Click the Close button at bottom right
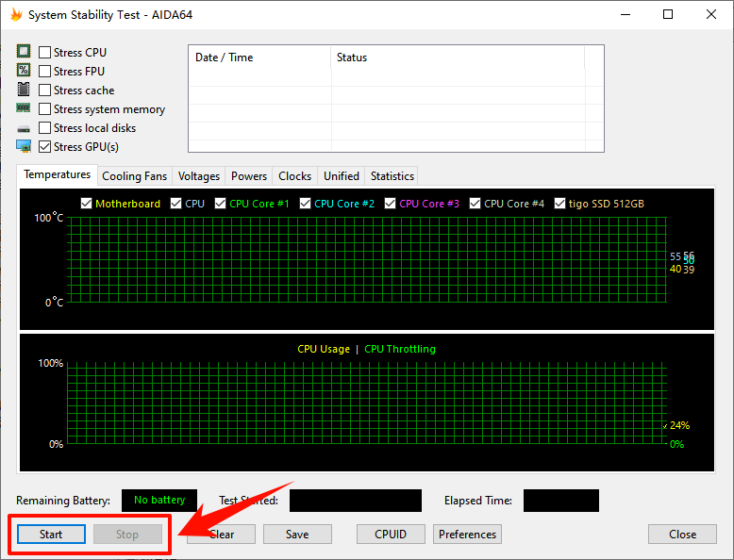Viewport: 734px width, 560px height. tap(682, 535)
